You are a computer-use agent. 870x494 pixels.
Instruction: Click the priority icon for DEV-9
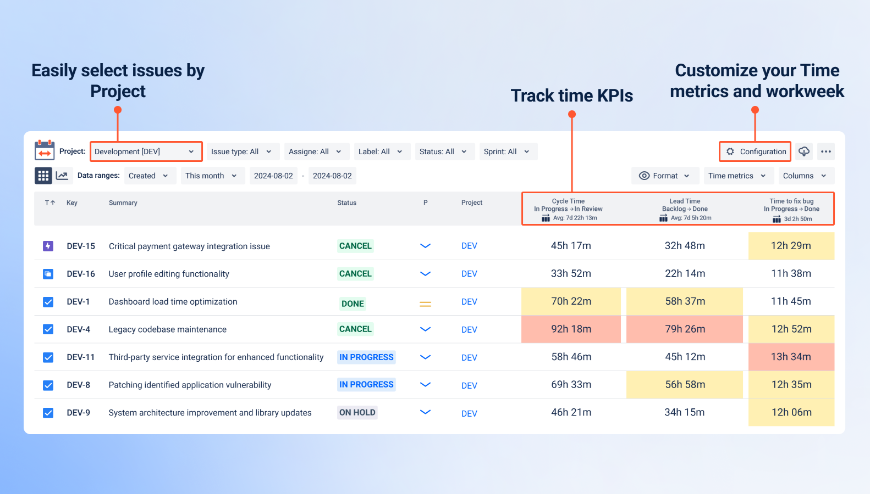[x=425, y=412]
